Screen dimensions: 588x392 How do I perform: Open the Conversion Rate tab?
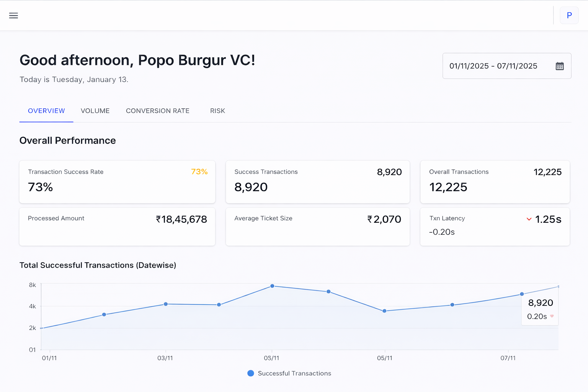158,111
